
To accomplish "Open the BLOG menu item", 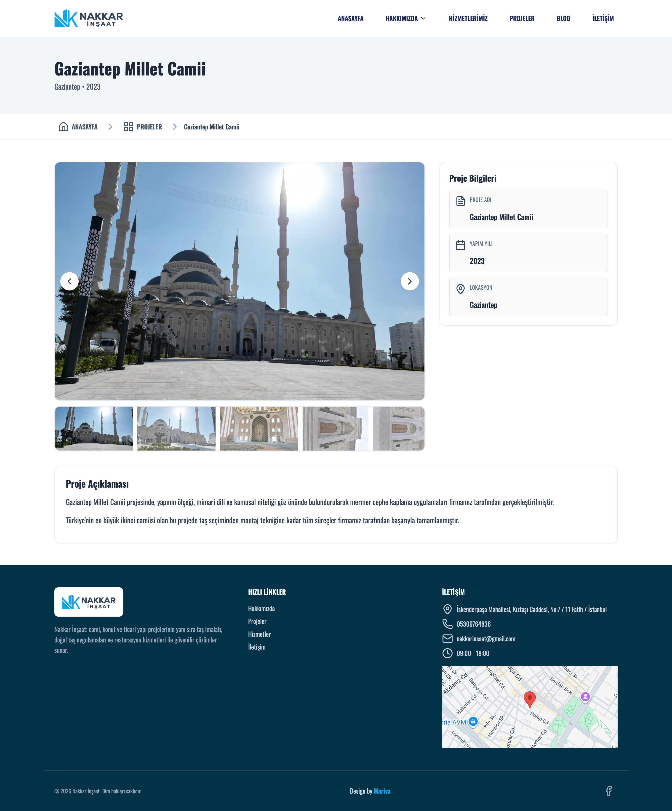I will (x=563, y=18).
